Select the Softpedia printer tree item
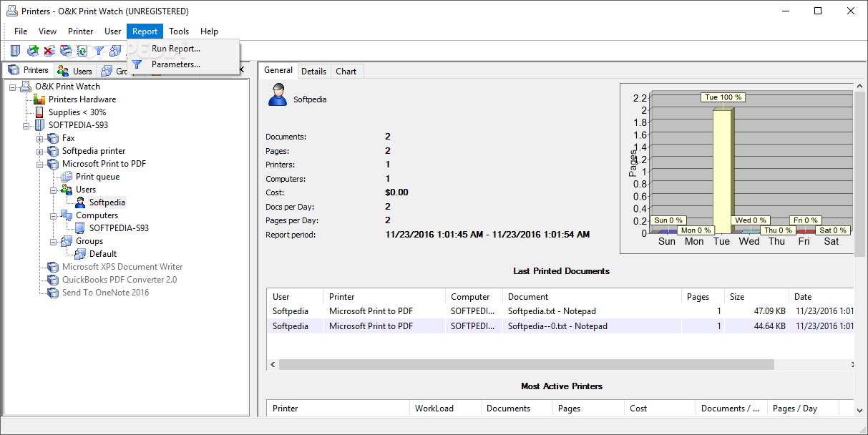The width and height of the screenshot is (868, 435). click(94, 151)
